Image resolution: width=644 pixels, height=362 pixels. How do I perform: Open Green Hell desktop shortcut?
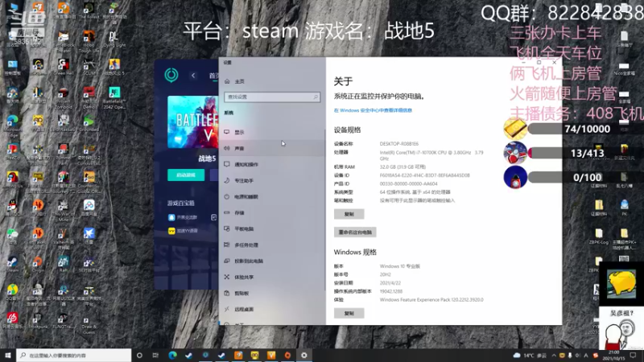tap(64, 67)
